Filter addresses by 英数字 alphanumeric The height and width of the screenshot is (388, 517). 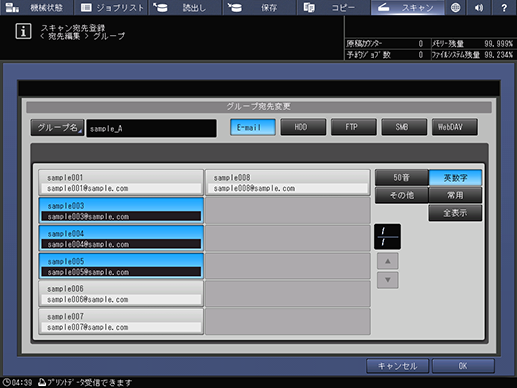[x=455, y=178]
